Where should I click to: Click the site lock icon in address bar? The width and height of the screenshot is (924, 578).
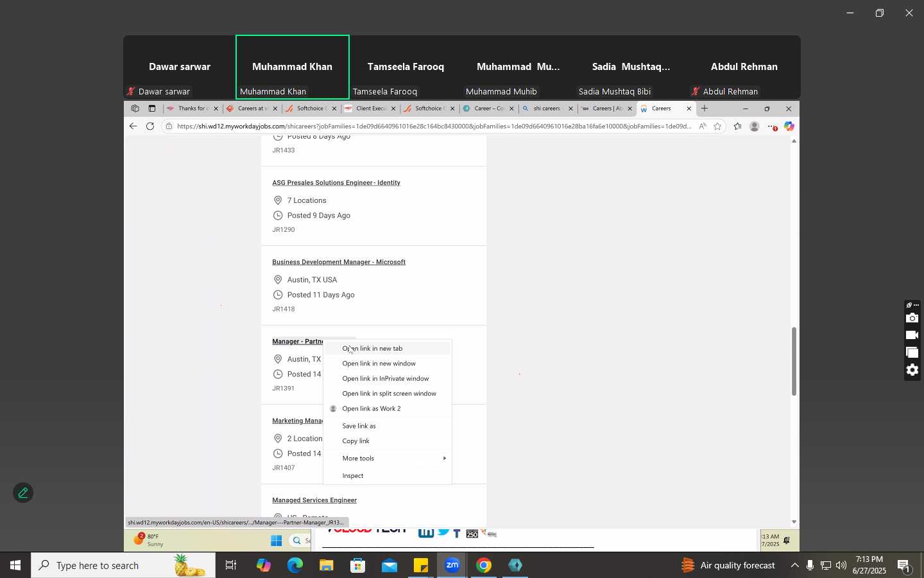click(169, 127)
